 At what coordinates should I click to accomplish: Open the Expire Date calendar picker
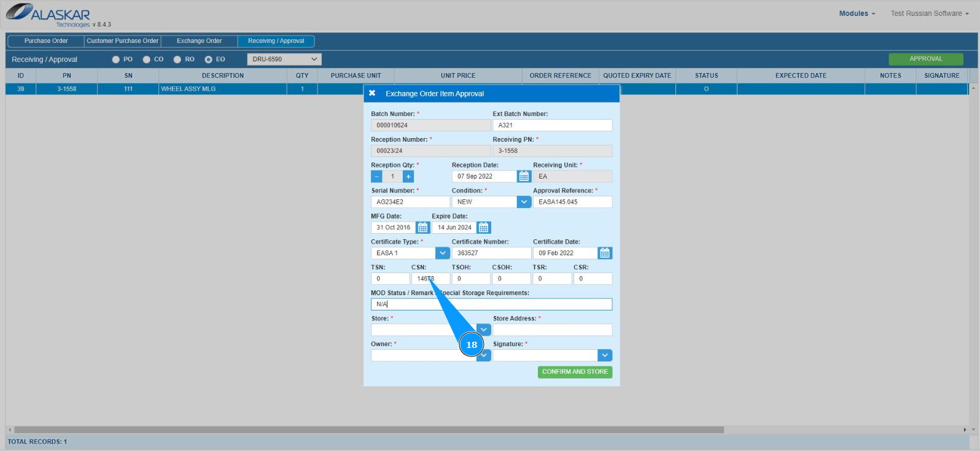pos(484,228)
